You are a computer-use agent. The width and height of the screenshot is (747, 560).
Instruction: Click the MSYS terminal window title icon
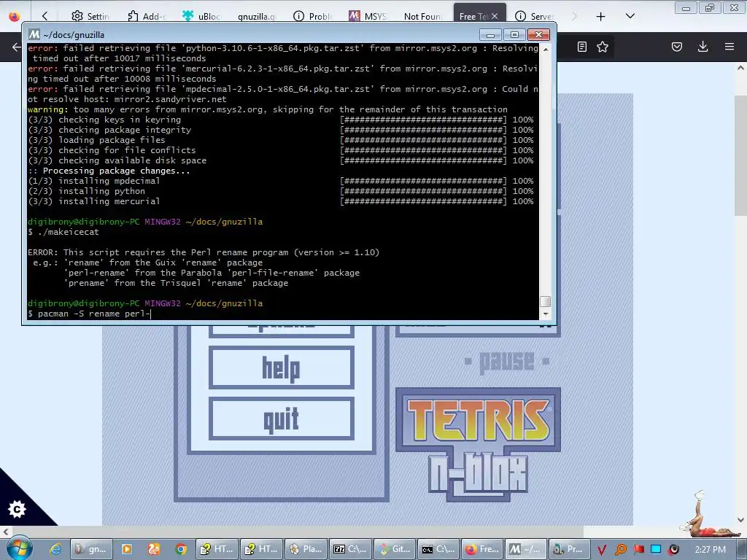click(x=34, y=34)
